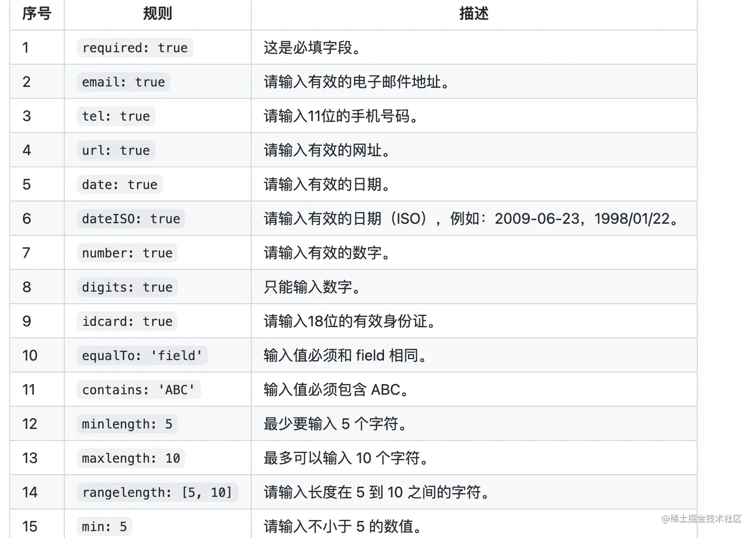The width and height of the screenshot is (756, 538).
Task: Click description 请输入不小于 5 的数值。
Action: click(343, 527)
